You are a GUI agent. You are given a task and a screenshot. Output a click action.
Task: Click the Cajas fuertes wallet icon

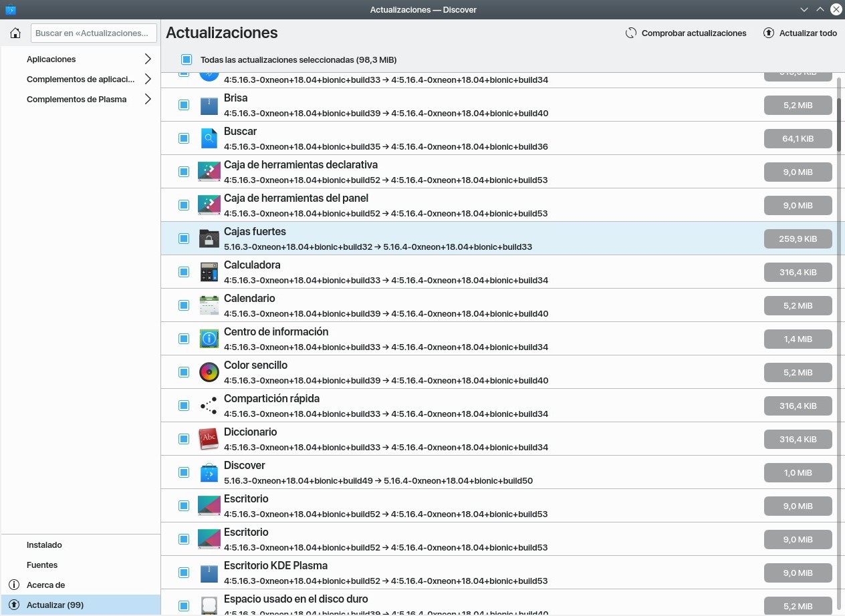click(x=209, y=239)
